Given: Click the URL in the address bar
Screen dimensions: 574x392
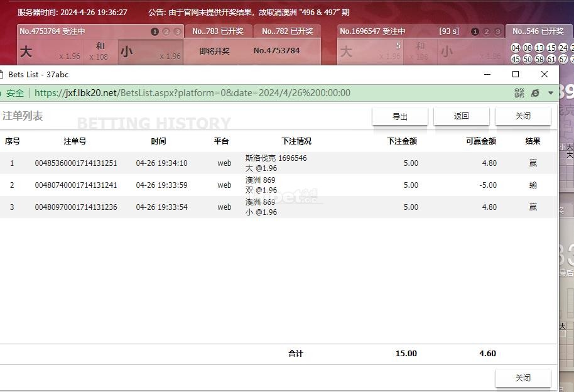Looking at the screenshot, I should tap(193, 93).
